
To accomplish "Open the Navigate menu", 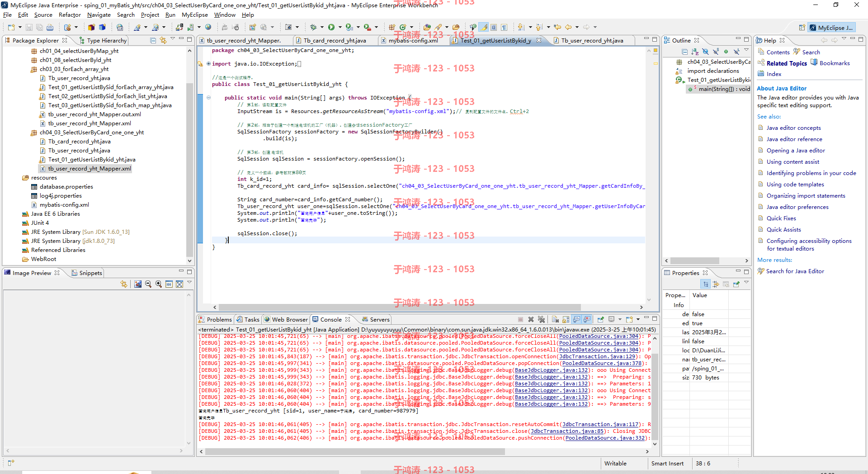I will click(x=99, y=14).
